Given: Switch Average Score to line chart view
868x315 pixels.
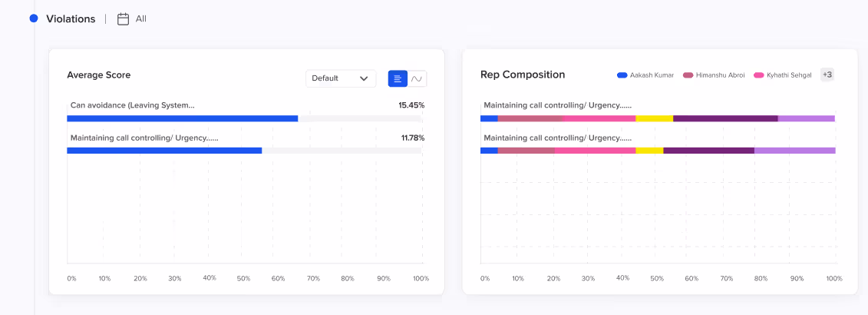Looking at the screenshot, I should coord(417,78).
